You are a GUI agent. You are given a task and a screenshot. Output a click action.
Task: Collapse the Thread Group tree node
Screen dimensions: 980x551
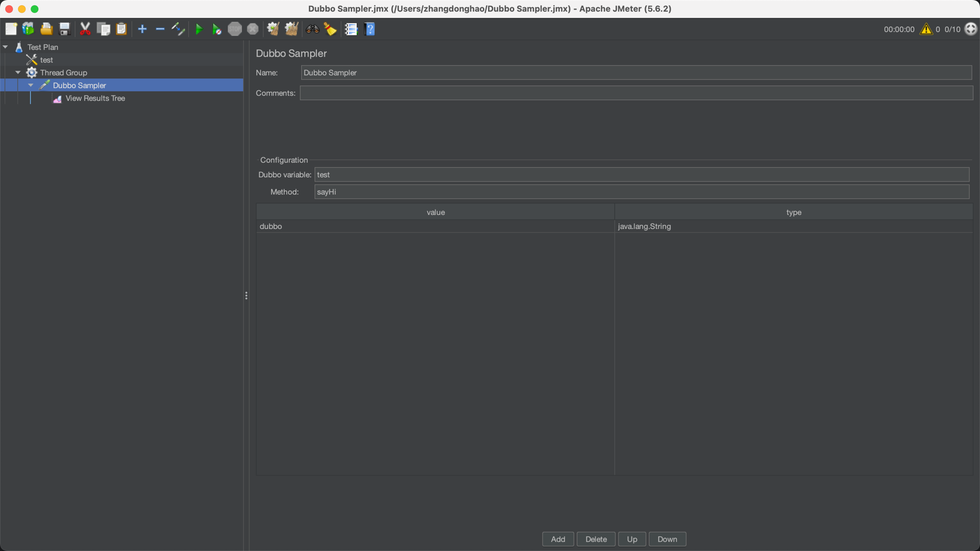pyautogui.click(x=18, y=72)
